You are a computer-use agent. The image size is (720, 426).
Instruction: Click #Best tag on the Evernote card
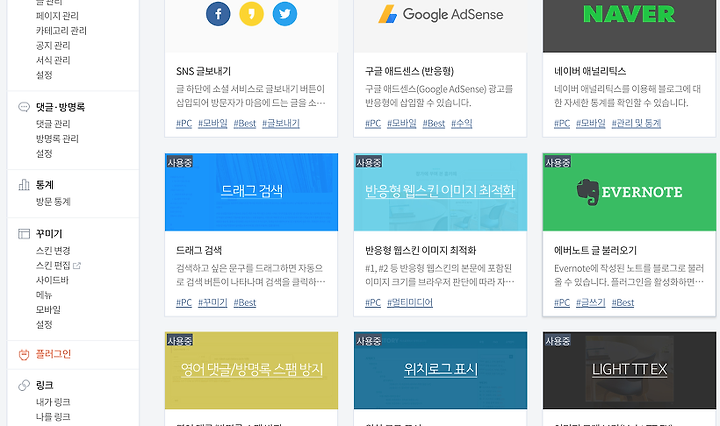pyautogui.click(x=623, y=303)
